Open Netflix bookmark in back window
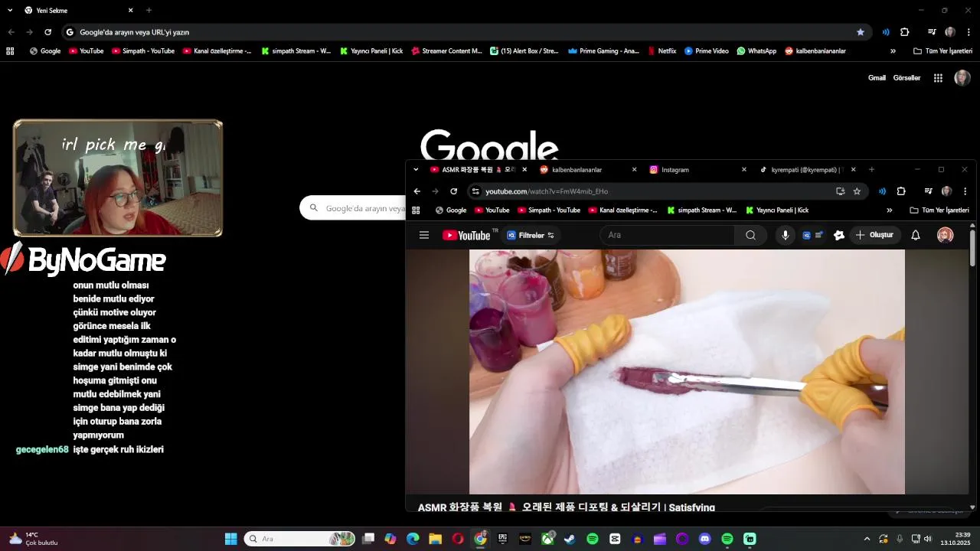980x551 pixels. pos(661,51)
